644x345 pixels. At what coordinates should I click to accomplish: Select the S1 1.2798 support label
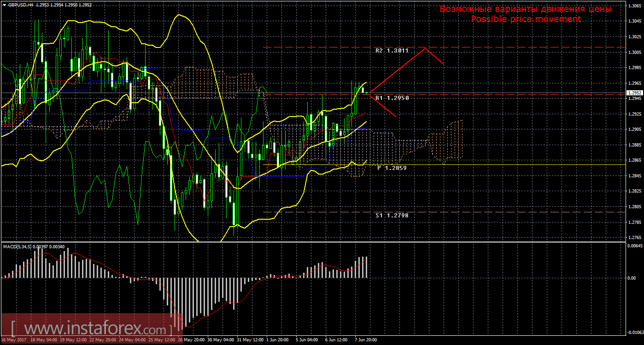(x=392, y=215)
